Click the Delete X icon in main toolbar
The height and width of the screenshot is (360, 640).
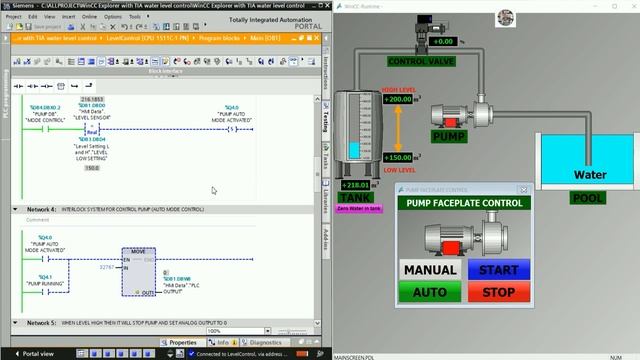click(x=113, y=27)
